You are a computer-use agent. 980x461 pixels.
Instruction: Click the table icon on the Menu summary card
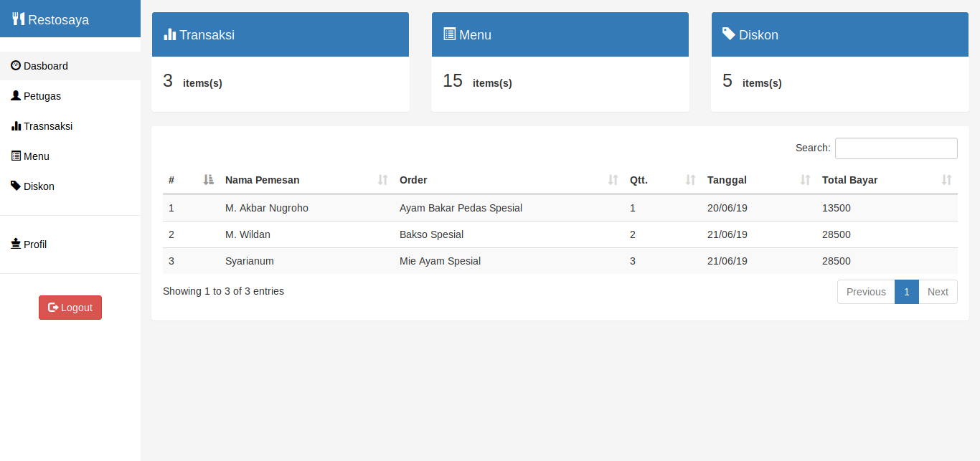450,34
